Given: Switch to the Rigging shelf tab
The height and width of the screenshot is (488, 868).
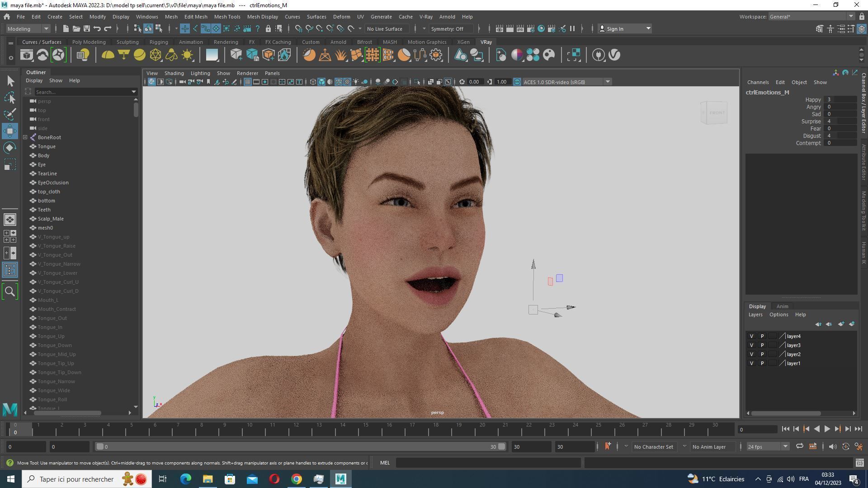Looking at the screenshot, I should (x=159, y=42).
